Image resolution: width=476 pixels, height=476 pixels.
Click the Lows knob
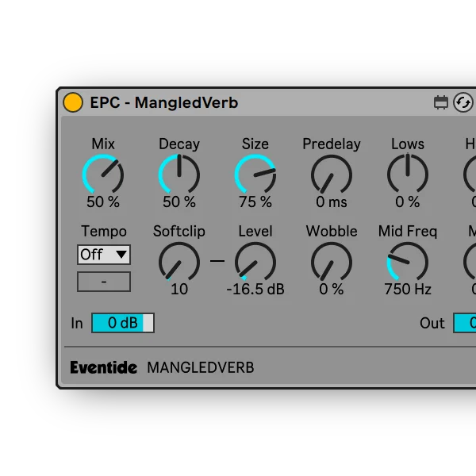click(408, 174)
